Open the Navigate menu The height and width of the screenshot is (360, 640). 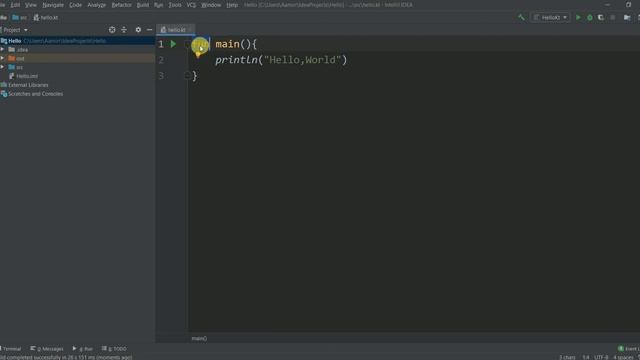click(x=53, y=5)
